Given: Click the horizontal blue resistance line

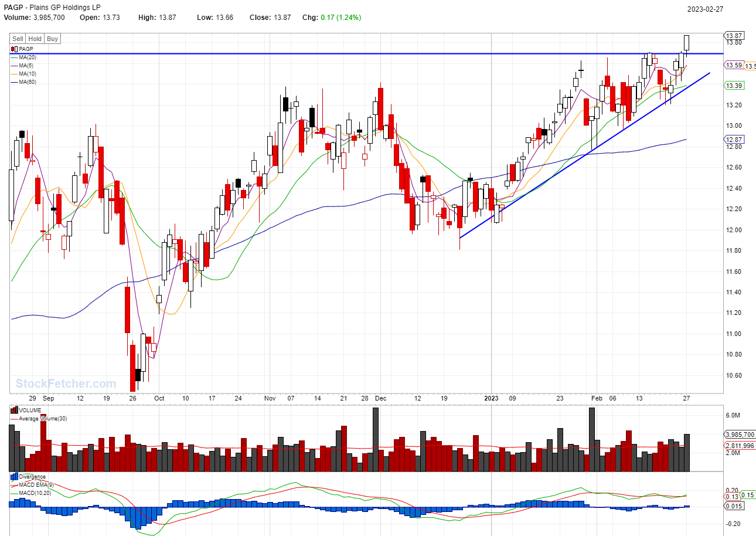Looking at the screenshot, I should pos(366,53).
